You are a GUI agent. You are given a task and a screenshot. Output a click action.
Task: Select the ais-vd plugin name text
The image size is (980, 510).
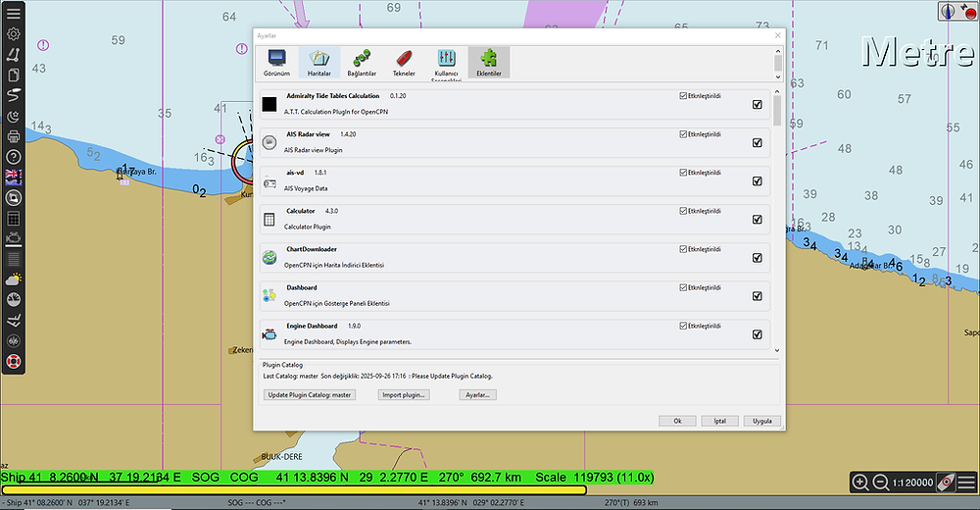click(x=295, y=172)
